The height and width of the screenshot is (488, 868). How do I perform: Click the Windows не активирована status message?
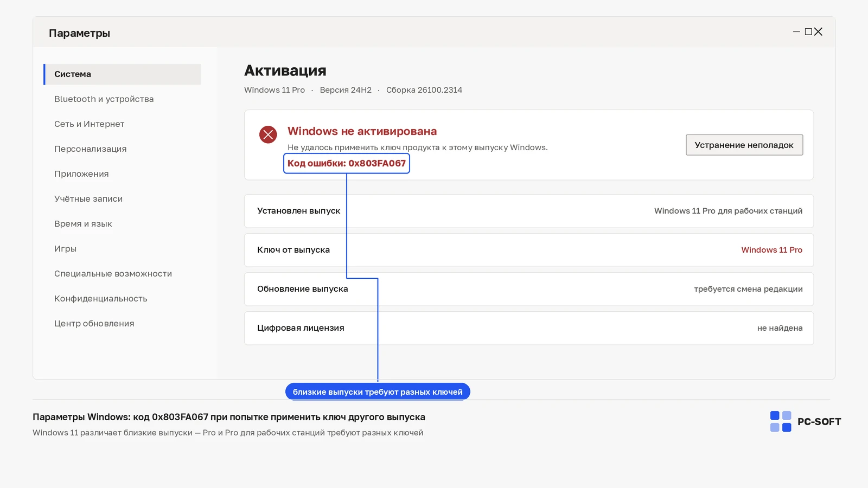[x=362, y=131]
